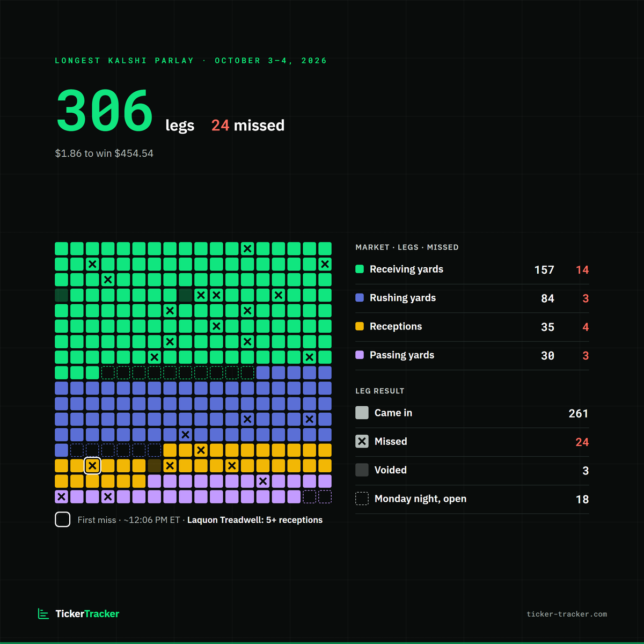Click the '18' Monday night open count
The width and height of the screenshot is (644, 644).
tap(582, 500)
